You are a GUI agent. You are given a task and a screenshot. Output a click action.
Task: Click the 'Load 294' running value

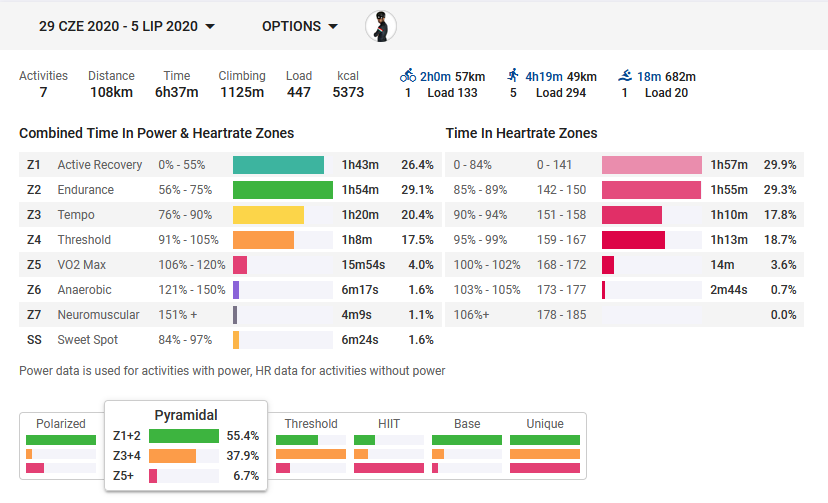point(561,93)
